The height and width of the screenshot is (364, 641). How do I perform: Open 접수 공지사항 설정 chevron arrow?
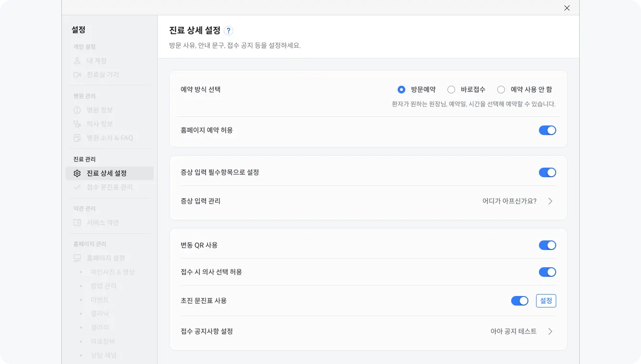(x=550, y=331)
